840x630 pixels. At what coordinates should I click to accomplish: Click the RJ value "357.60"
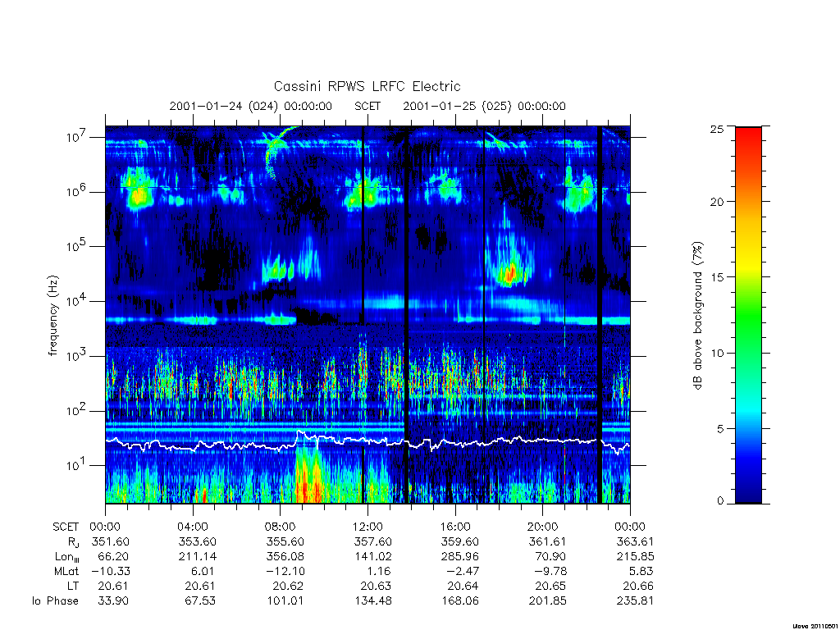pos(373,541)
